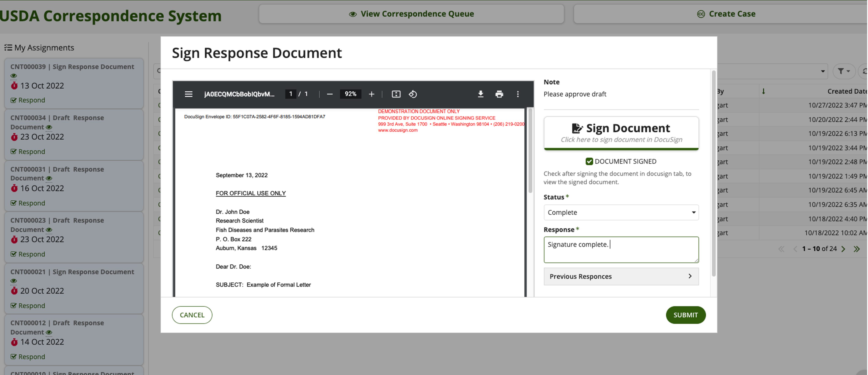Open dropdown arrow left of filter button
The image size is (868, 375).
[x=823, y=71]
